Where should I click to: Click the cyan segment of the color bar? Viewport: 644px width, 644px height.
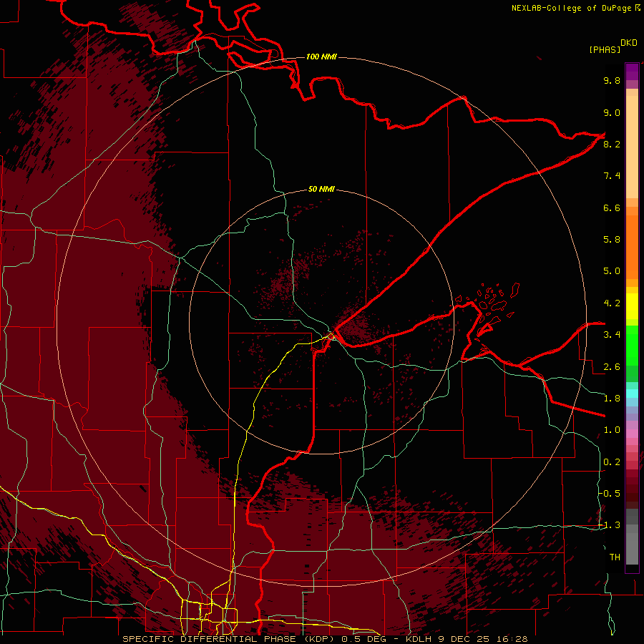pyautogui.click(x=632, y=394)
